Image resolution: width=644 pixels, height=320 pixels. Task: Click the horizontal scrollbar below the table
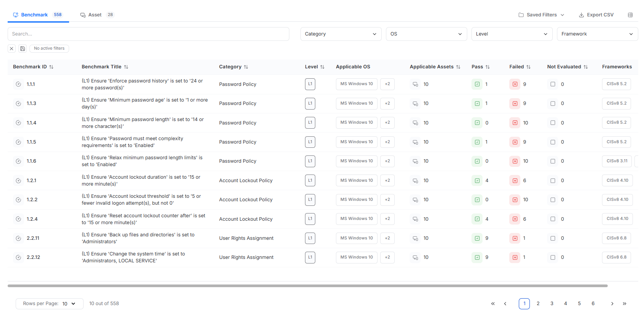pos(307,286)
